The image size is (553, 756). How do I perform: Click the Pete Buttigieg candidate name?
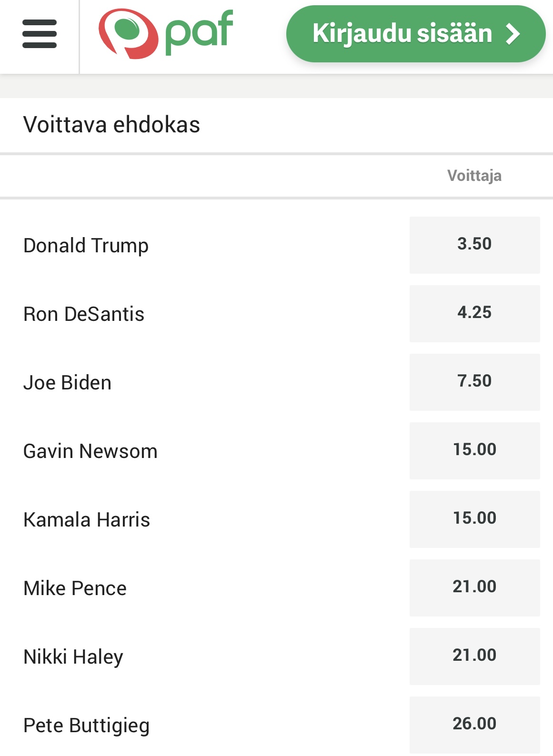click(86, 726)
